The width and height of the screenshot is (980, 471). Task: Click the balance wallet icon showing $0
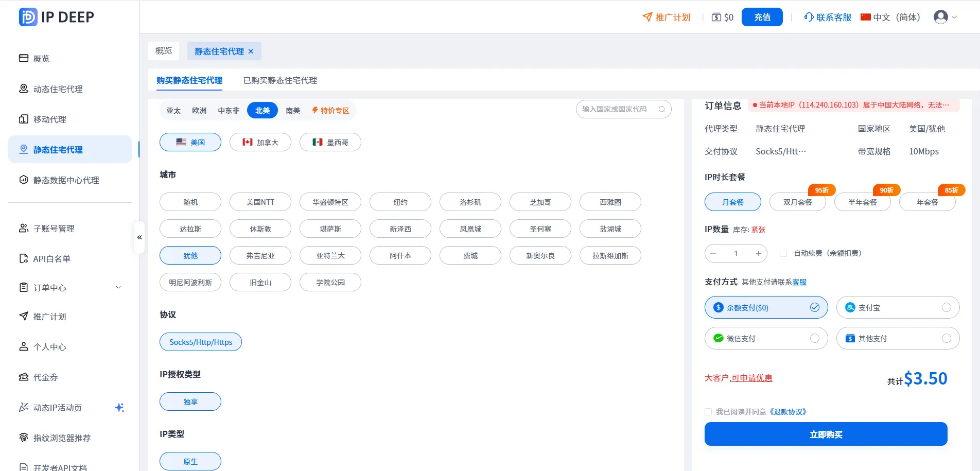tap(716, 17)
